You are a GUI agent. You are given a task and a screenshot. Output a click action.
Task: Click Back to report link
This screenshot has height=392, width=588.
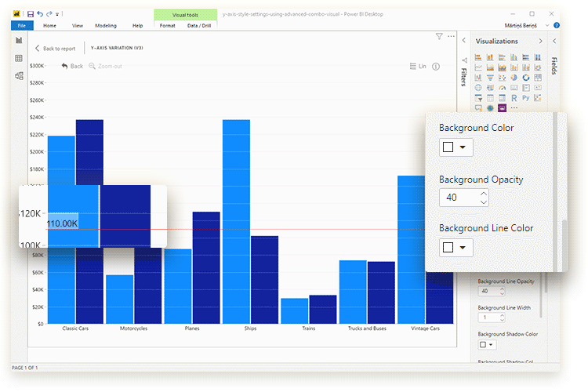point(56,49)
